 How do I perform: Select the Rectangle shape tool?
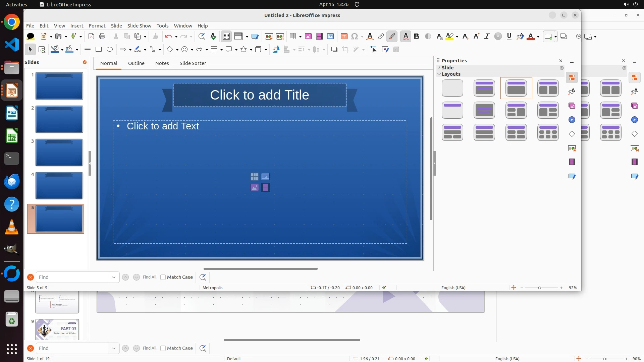coord(99,50)
